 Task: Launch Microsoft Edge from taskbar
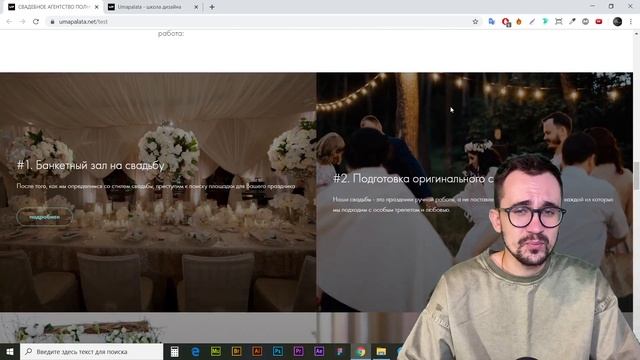click(x=195, y=351)
